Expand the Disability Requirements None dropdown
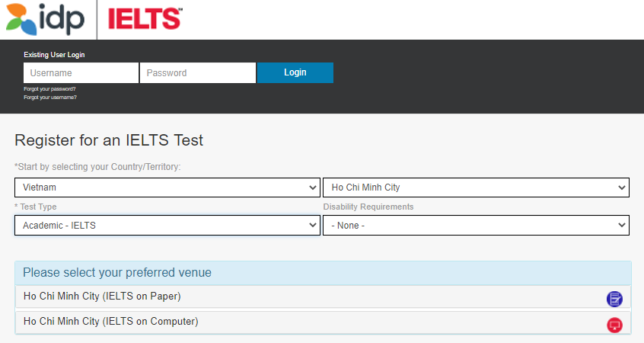 [476, 226]
